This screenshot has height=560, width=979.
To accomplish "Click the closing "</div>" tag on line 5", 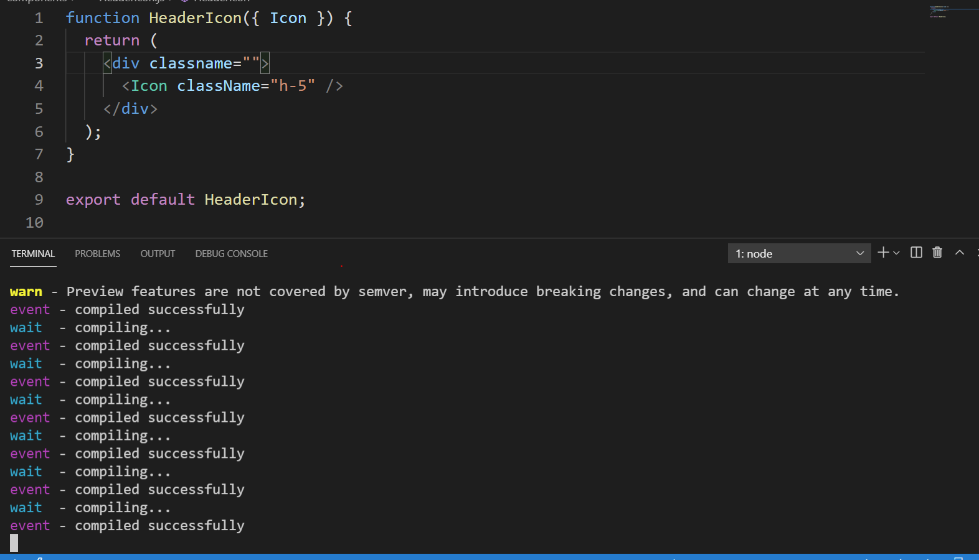I will [131, 109].
